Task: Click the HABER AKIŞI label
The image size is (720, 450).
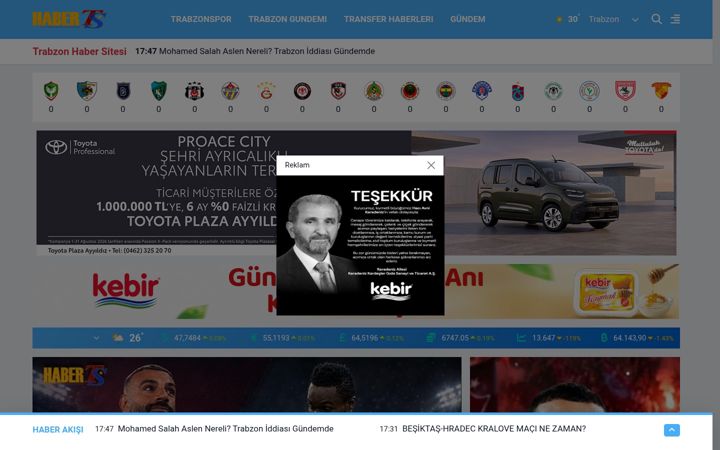Action: 58,430
